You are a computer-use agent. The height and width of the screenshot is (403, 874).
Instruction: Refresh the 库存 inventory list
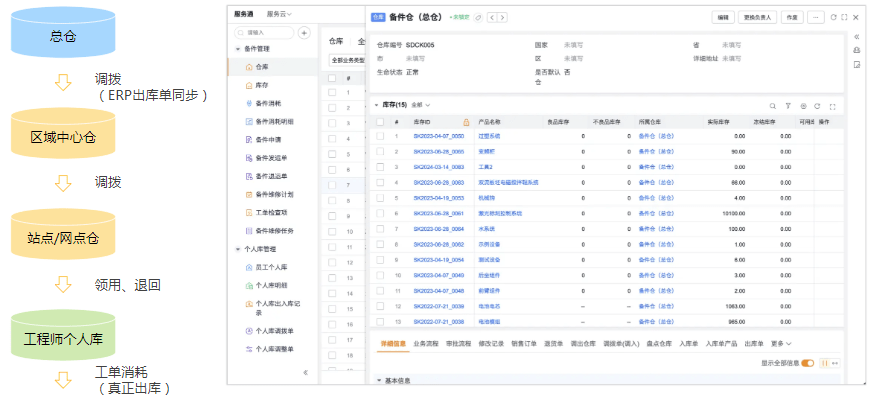[817, 105]
